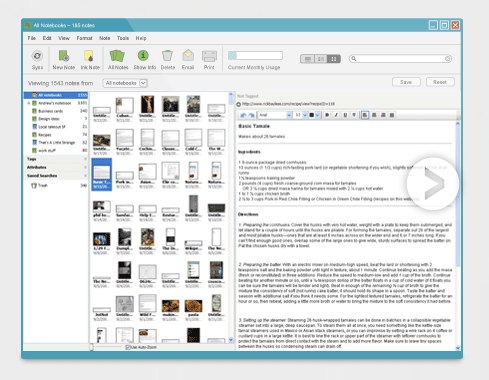Click the Trash icon in sidebar
The width and height of the screenshot is (489, 380).
(x=34, y=185)
